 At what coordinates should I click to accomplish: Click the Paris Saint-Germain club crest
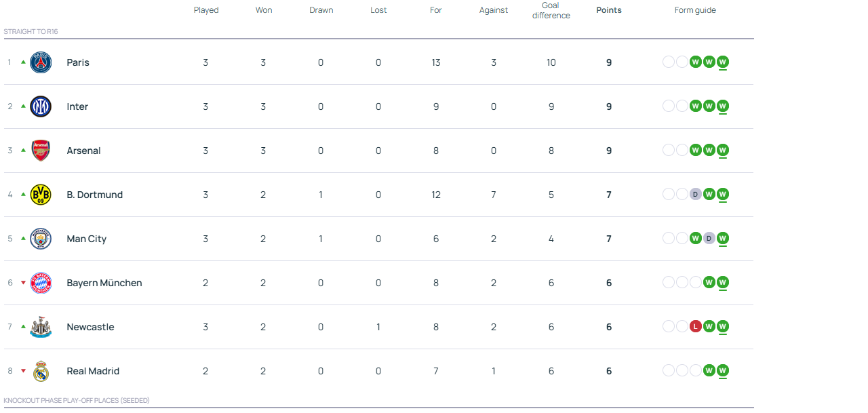point(41,62)
